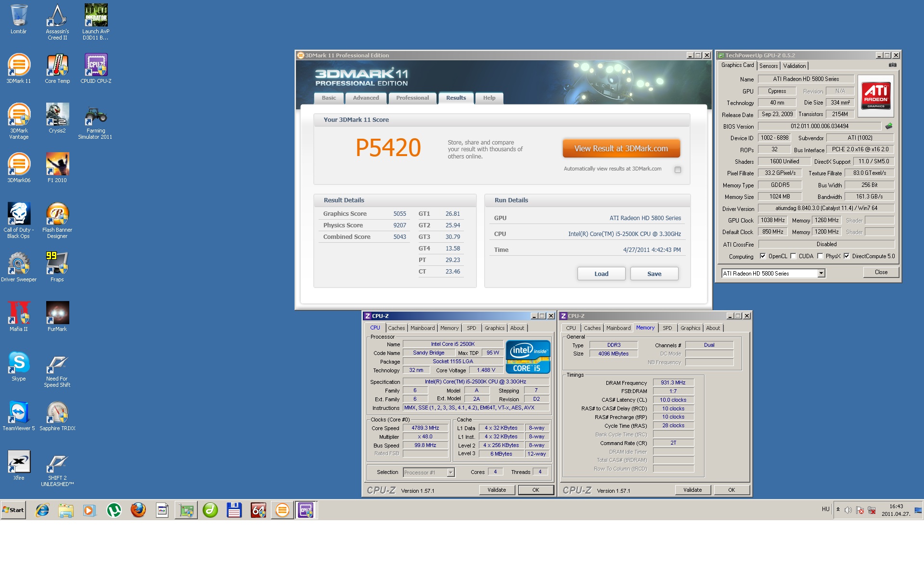Toggle PhysX checkbox in GPU-Z
This screenshot has height=578, width=924.
coord(820,256)
